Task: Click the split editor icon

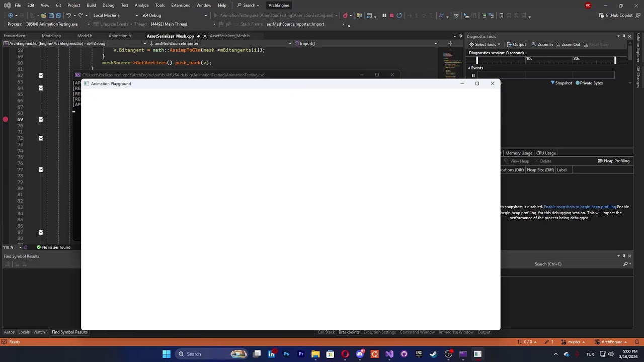Action: 450,43
